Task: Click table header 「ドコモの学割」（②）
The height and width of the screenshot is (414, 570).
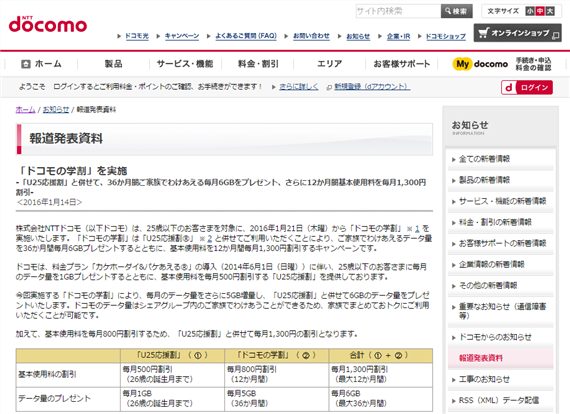Action: click(277, 355)
